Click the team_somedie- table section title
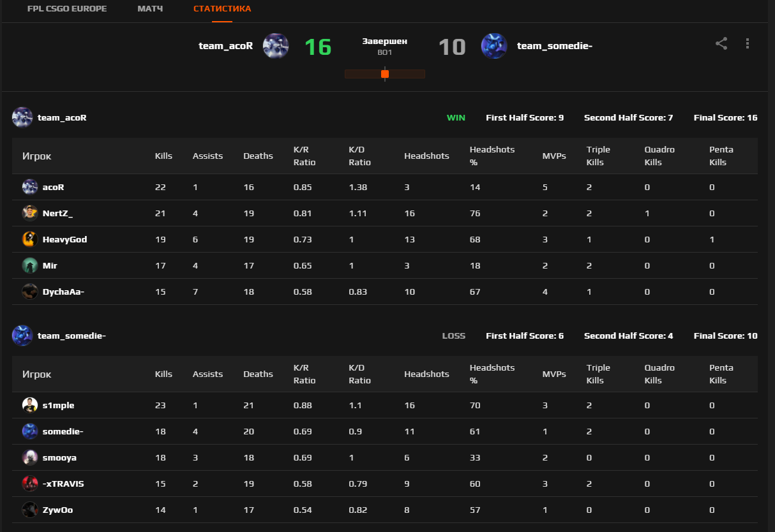 point(71,336)
